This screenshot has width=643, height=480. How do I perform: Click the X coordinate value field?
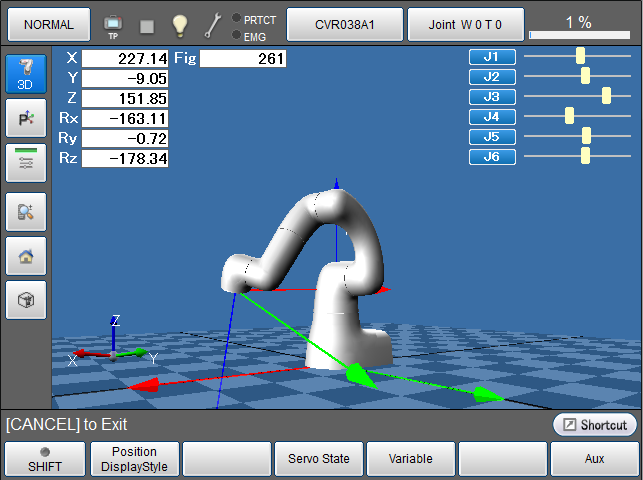(124, 59)
